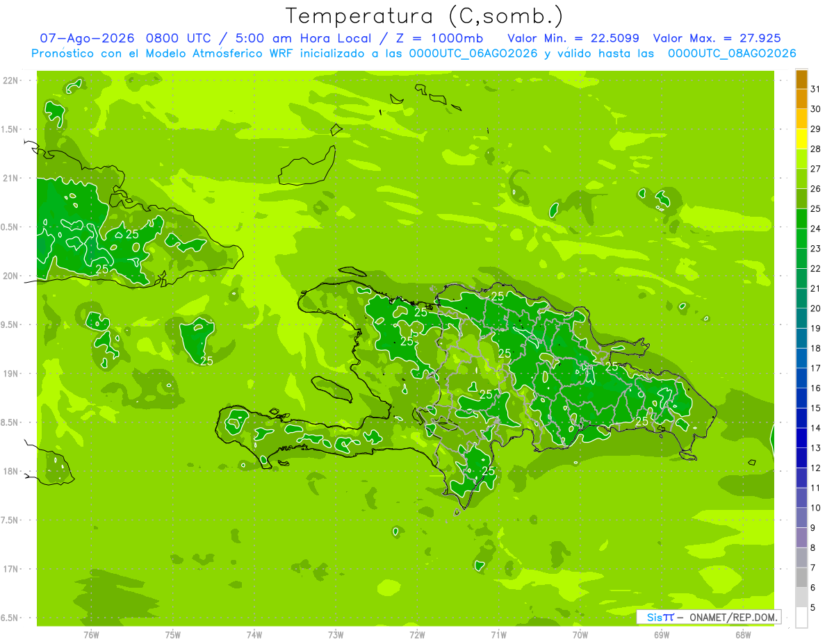Click the legend value '25'

pos(815,208)
